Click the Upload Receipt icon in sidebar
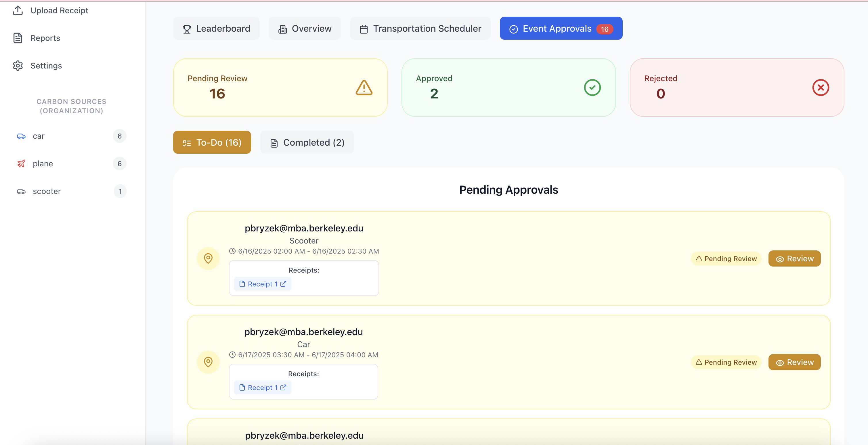 [x=18, y=10]
